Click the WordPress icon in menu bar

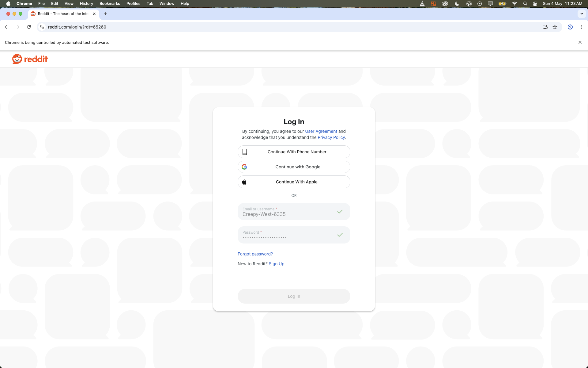[469, 4]
